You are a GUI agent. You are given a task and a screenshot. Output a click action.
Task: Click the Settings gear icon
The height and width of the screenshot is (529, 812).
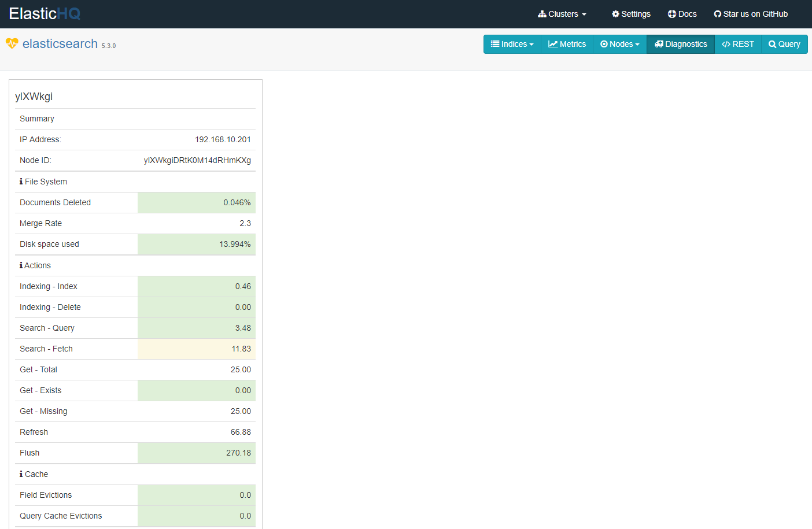coord(615,14)
